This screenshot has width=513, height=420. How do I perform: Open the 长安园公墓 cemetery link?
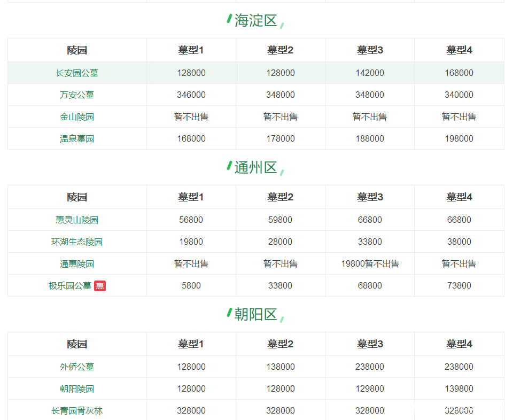(x=77, y=73)
